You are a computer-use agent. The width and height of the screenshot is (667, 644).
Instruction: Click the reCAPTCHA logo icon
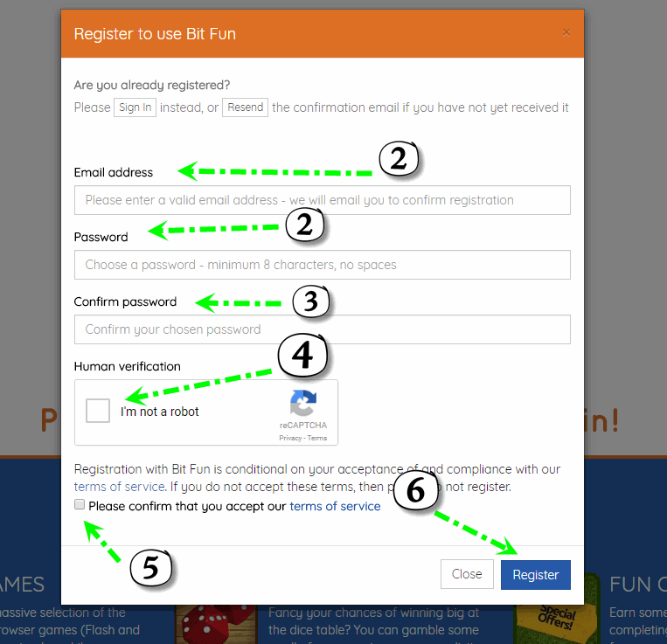302,403
